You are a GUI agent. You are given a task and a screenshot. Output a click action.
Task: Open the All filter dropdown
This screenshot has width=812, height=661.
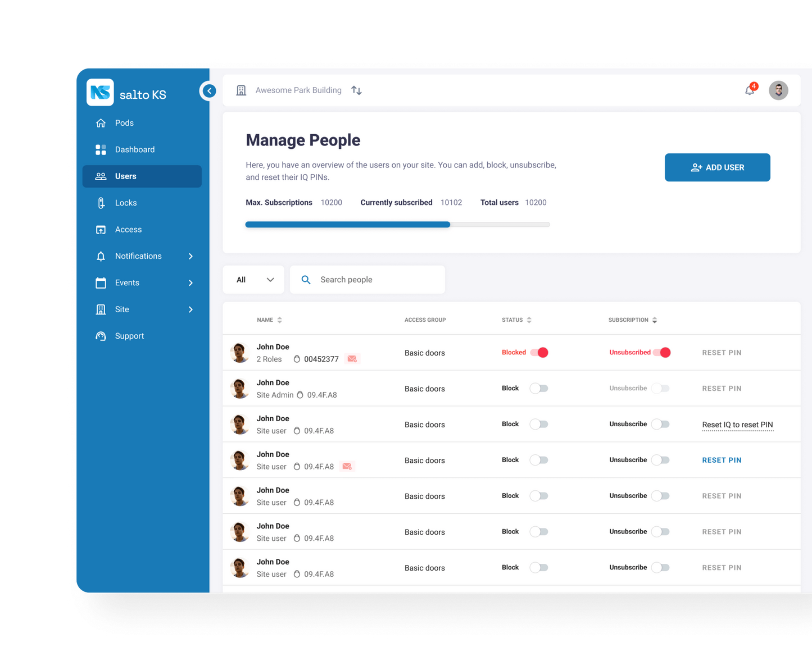pyautogui.click(x=254, y=280)
